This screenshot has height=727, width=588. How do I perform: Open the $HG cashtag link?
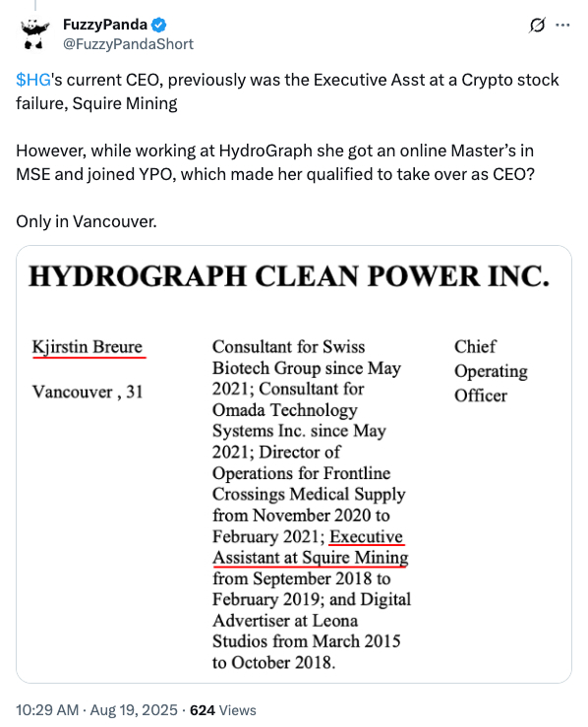pyautogui.click(x=33, y=80)
